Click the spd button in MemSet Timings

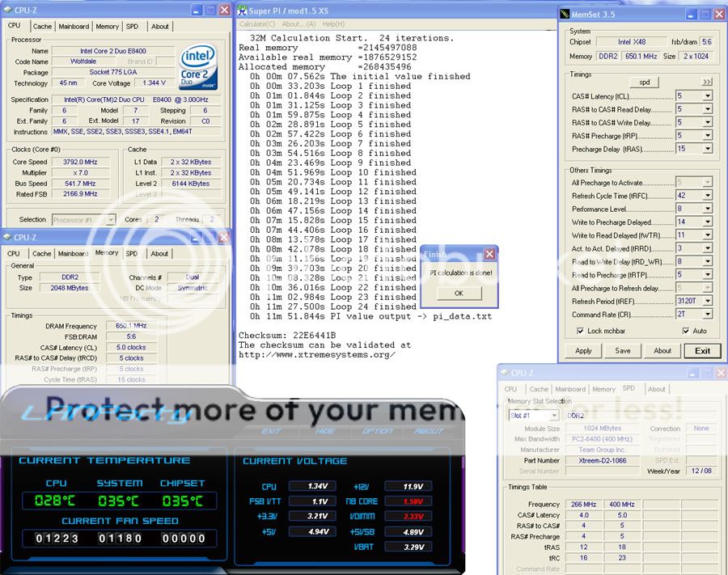(645, 82)
